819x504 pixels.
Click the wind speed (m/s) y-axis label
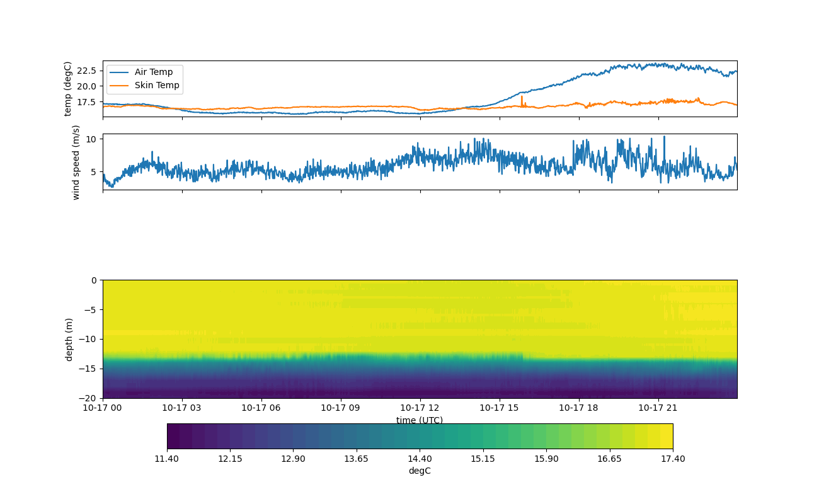76,162
